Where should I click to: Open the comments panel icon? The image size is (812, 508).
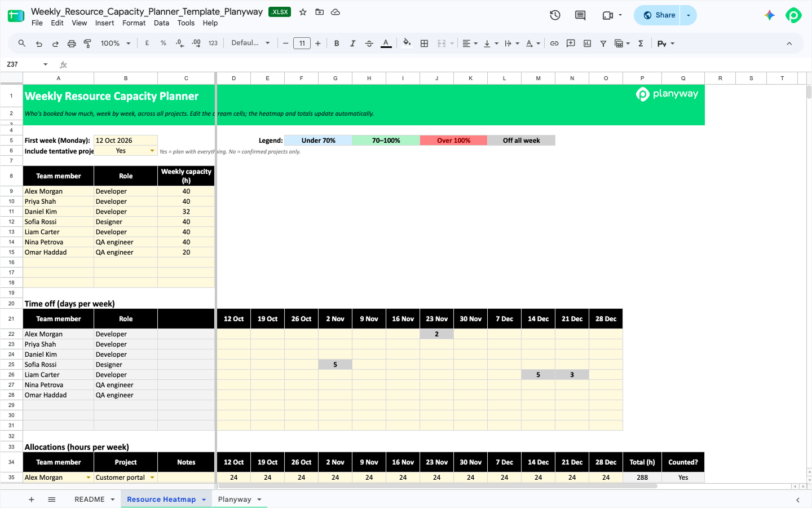click(x=580, y=15)
